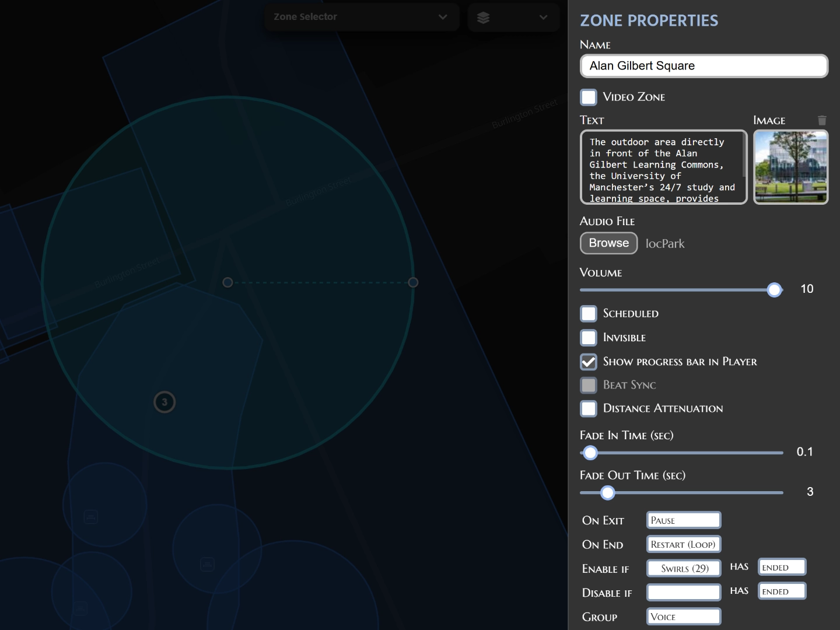This screenshot has height=630, width=840.
Task: Delete the zone image with trash icon
Action: tap(822, 120)
